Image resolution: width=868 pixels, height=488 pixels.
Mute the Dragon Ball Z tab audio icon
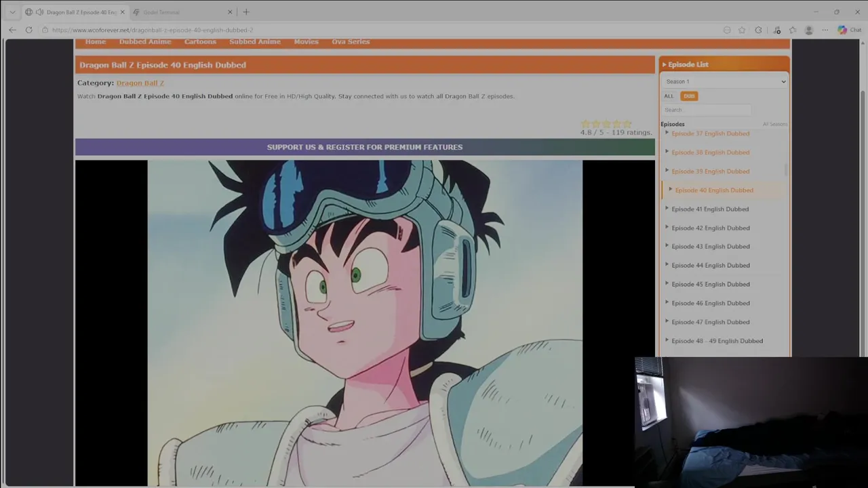coord(39,12)
